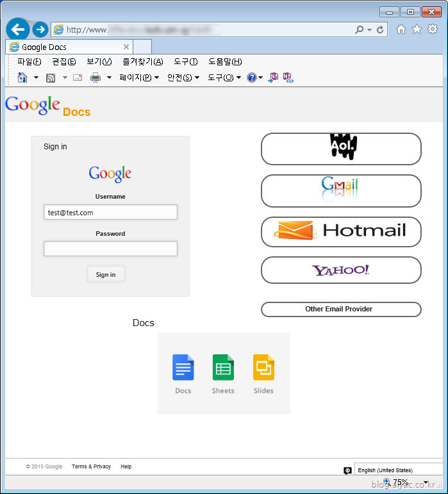Open the 안전(S) dropdown menu

pos(183,77)
